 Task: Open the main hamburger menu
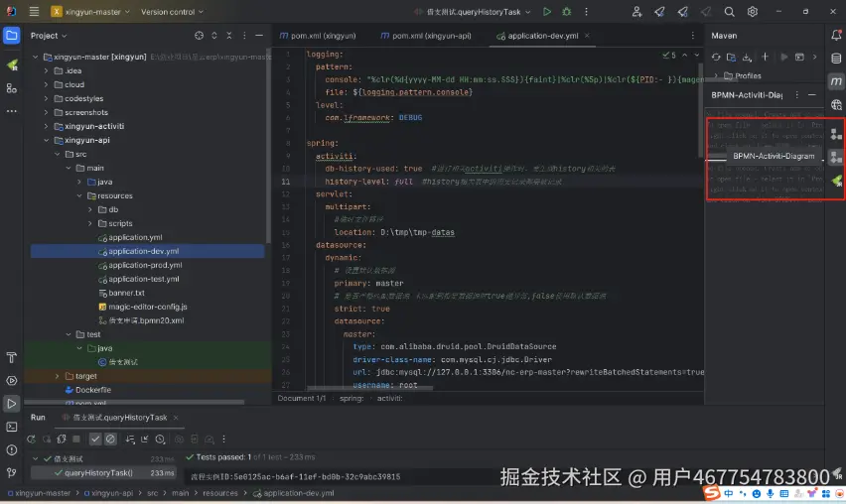pyautogui.click(x=34, y=11)
